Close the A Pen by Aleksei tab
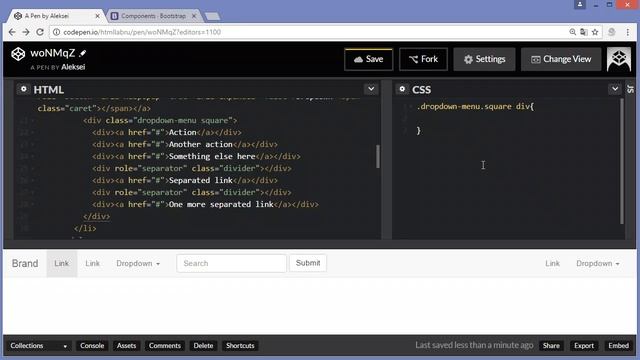This screenshot has height=360, width=640. (x=97, y=16)
